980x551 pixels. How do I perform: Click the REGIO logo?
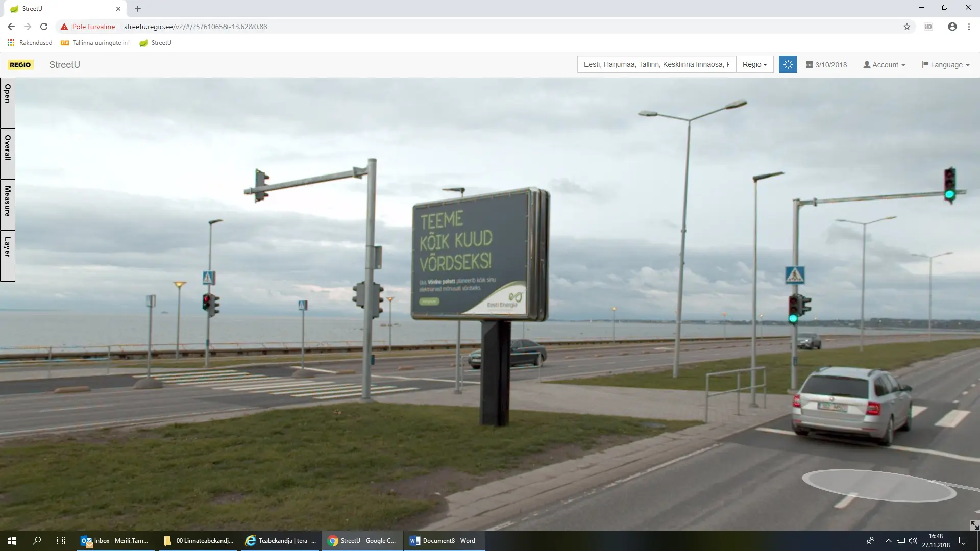(x=20, y=65)
